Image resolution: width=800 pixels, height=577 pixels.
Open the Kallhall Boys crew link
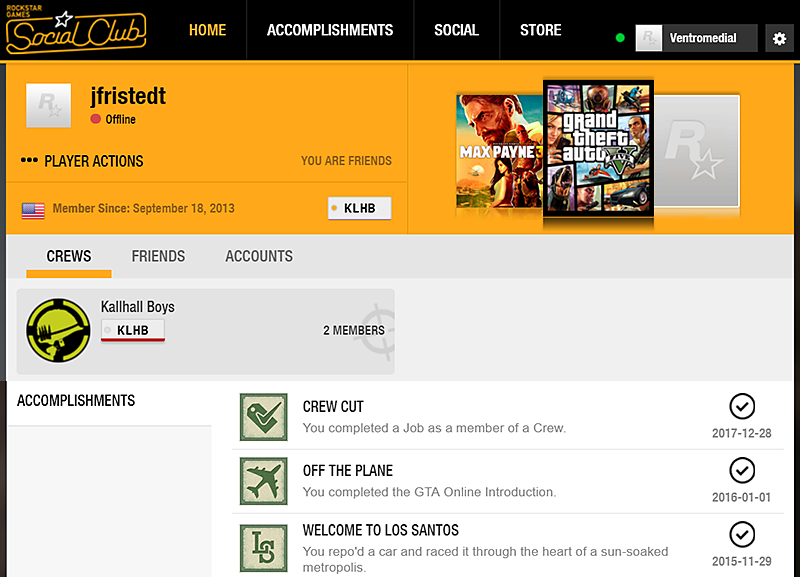point(137,307)
